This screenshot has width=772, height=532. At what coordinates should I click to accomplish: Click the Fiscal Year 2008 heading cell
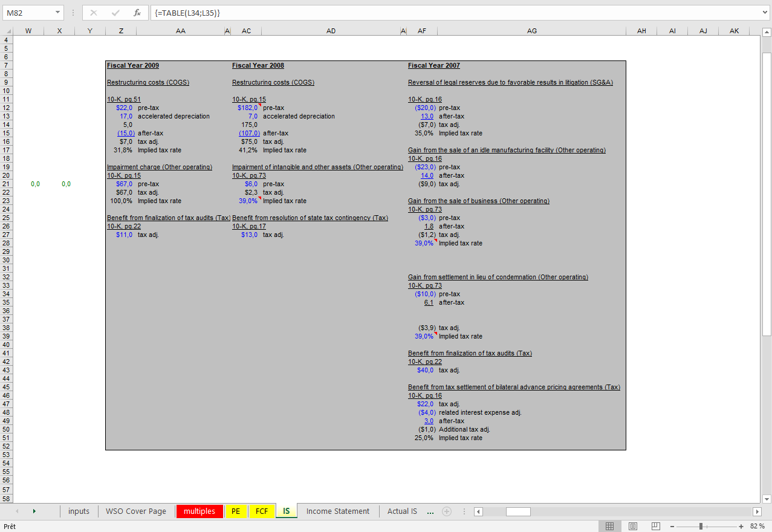(x=258, y=65)
